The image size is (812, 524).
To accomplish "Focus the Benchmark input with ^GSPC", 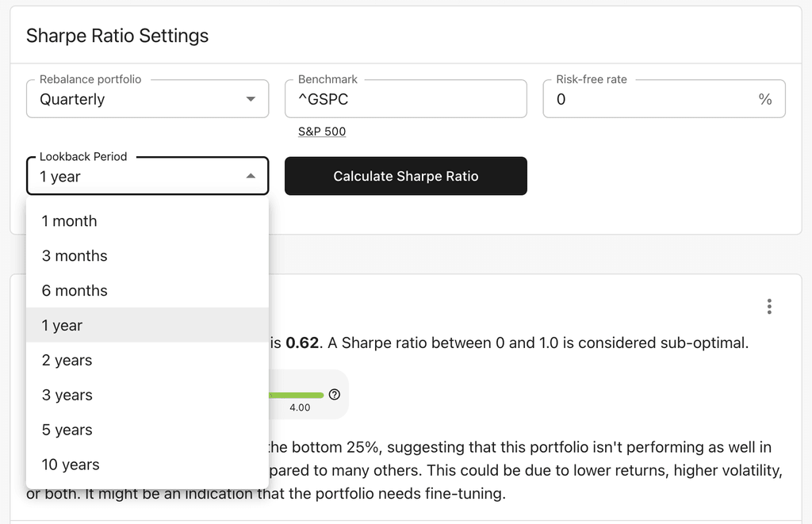I will click(405, 99).
